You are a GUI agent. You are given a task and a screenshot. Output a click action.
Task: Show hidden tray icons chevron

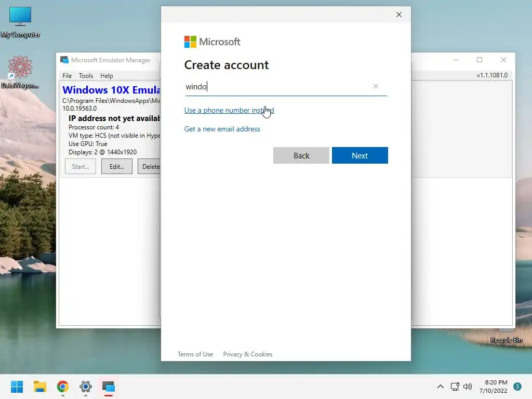coord(441,387)
